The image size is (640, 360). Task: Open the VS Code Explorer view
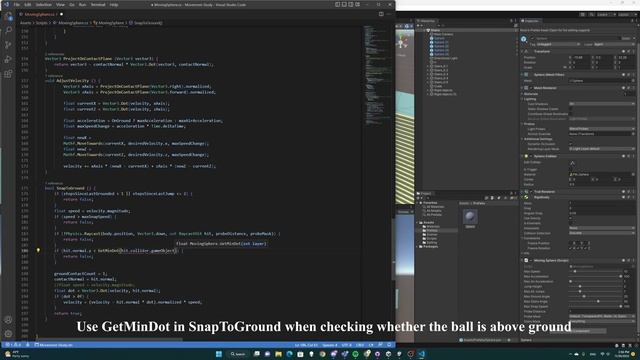point(8,17)
